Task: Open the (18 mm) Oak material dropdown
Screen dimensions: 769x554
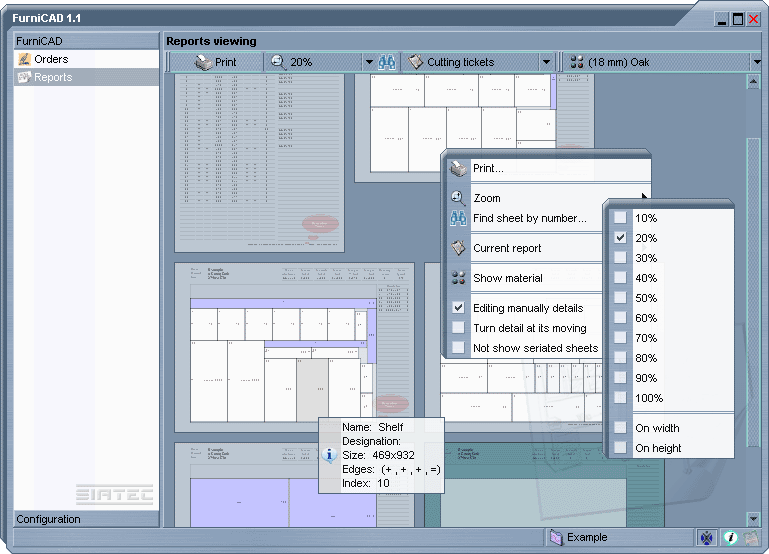Action: [754, 62]
